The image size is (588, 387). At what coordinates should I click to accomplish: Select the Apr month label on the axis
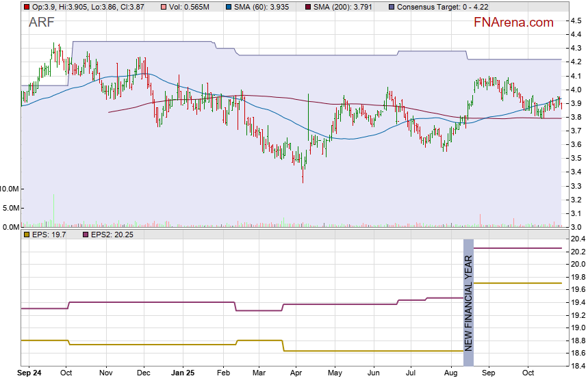(296, 374)
